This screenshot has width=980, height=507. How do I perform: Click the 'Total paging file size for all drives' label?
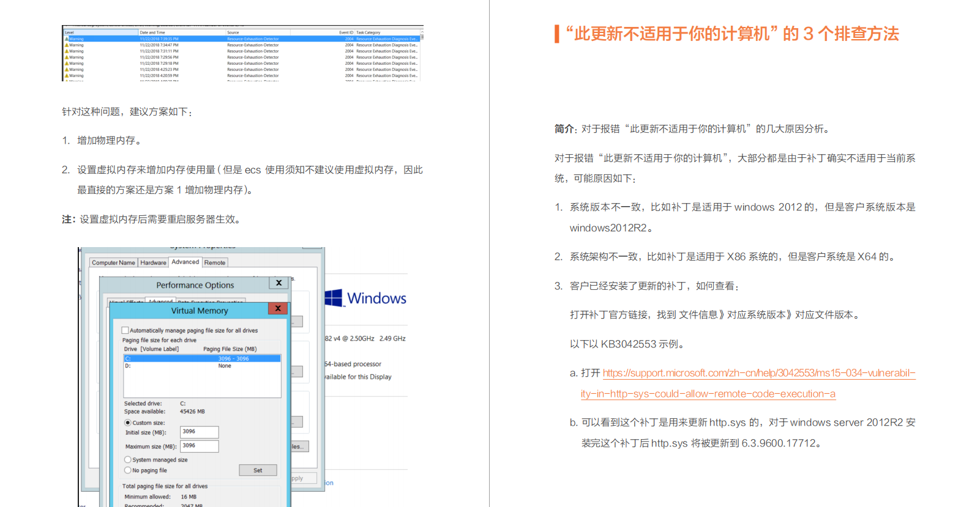point(165,486)
